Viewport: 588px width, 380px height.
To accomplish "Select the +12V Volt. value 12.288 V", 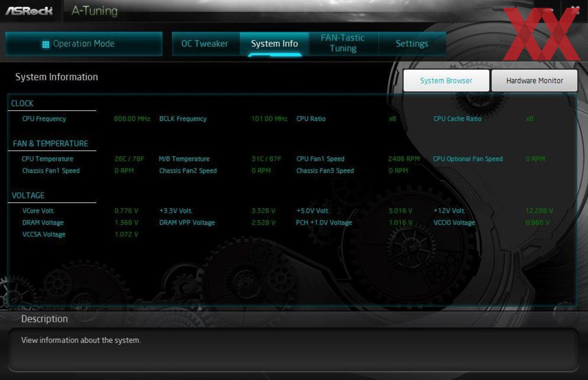I will coord(539,211).
